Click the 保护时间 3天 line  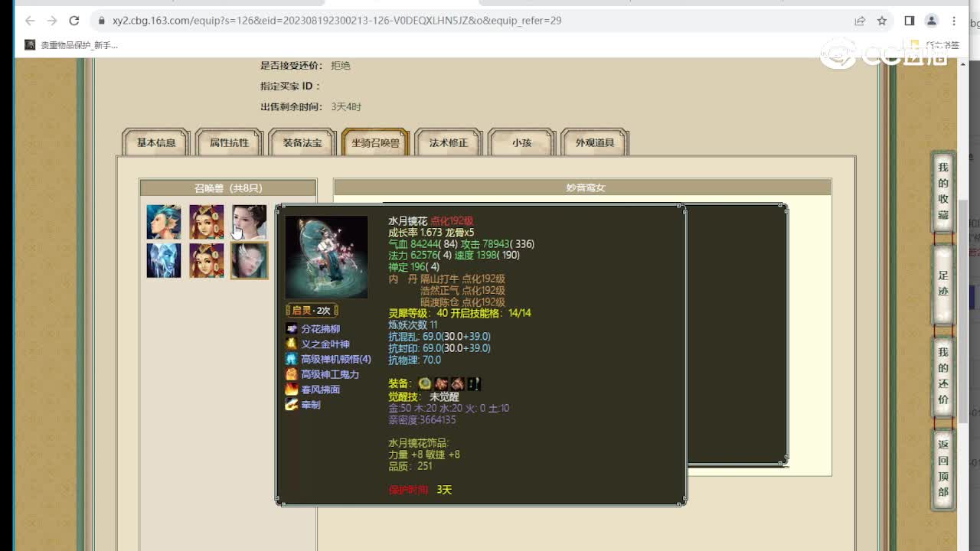coord(420,490)
